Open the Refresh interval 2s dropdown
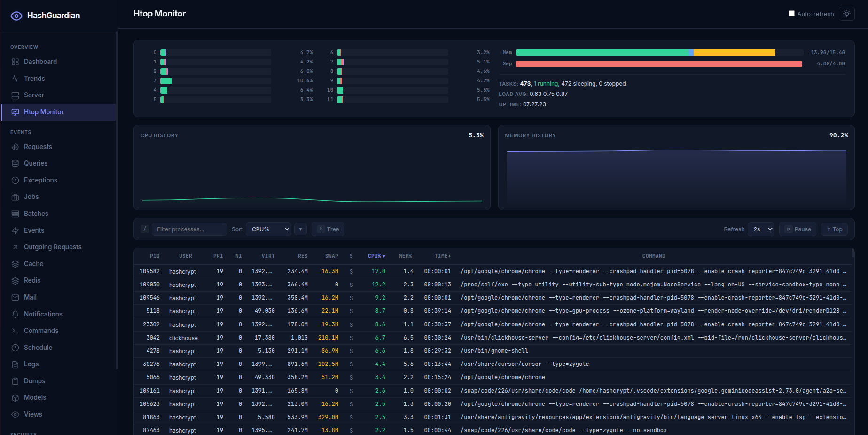This screenshot has height=435, width=868. (x=761, y=229)
